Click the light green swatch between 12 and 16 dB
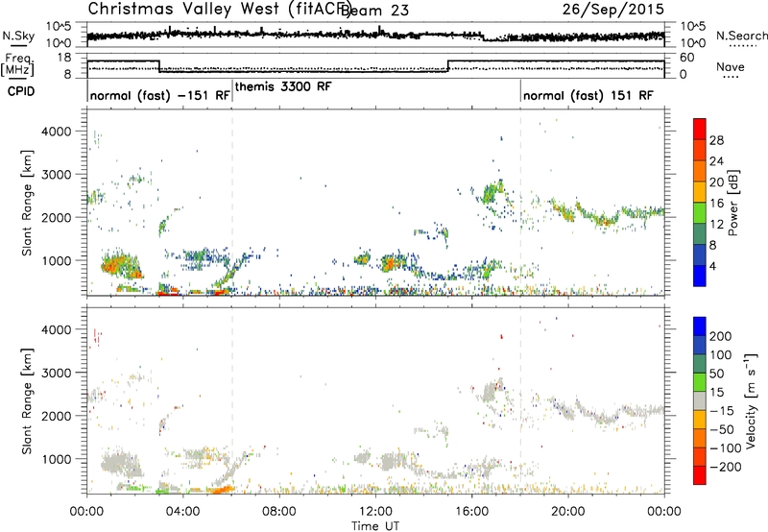This screenshot has width=768, height=532. click(700, 212)
